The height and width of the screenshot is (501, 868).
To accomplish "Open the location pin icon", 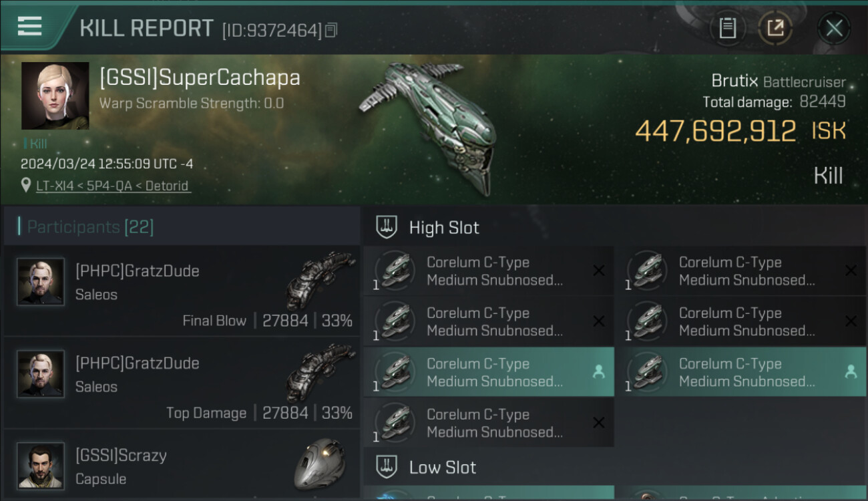I will coord(26,185).
